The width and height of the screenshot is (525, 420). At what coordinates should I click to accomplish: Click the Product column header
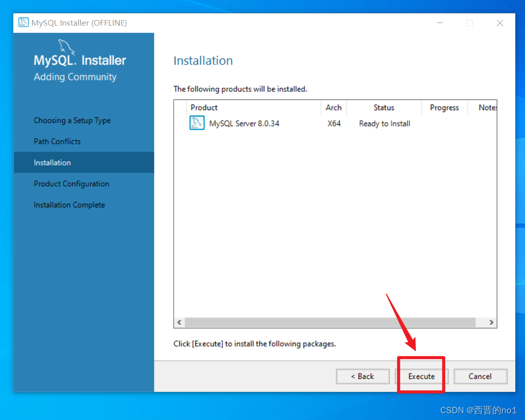click(x=254, y=108)
